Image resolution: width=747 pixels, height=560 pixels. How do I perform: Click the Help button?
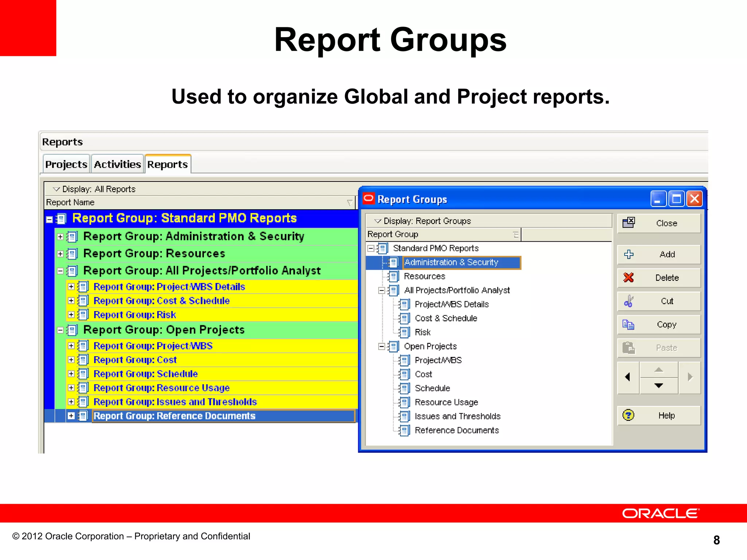pyautogui.click(x=659, y=416)
